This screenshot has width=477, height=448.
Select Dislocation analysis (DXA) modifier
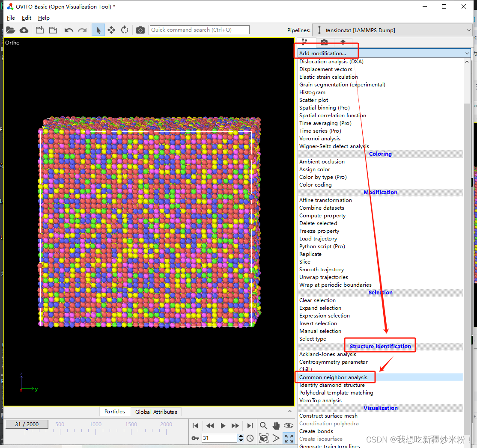tap(331, 61)
